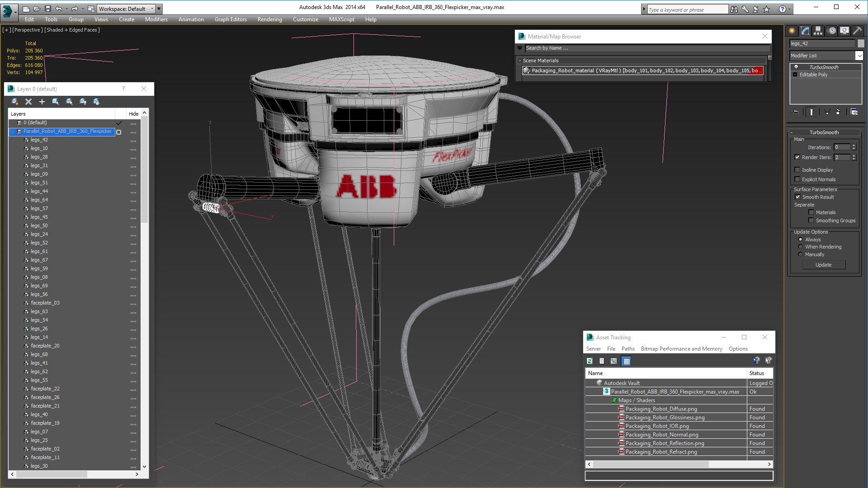Screen dimensions: 868x488
Task: Open the Hierarchy command panel tab
Action: pos(818,31)
